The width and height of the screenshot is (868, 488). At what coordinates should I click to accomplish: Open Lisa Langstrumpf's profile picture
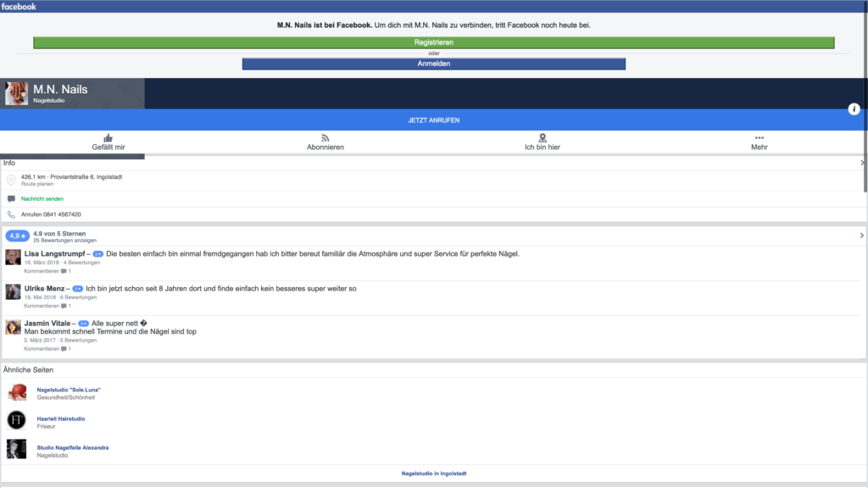click(x=14, y=257)
